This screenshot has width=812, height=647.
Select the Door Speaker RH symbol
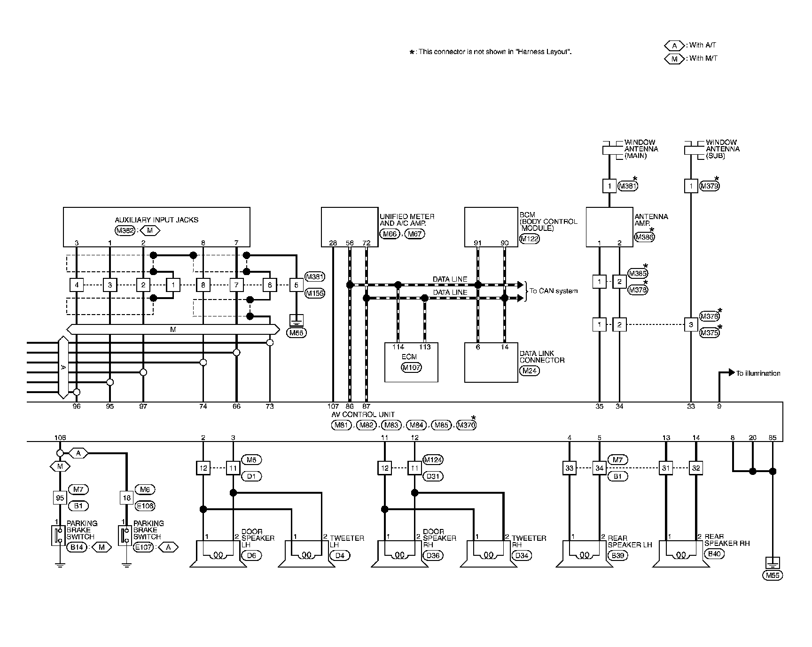[x=400, y=554]
